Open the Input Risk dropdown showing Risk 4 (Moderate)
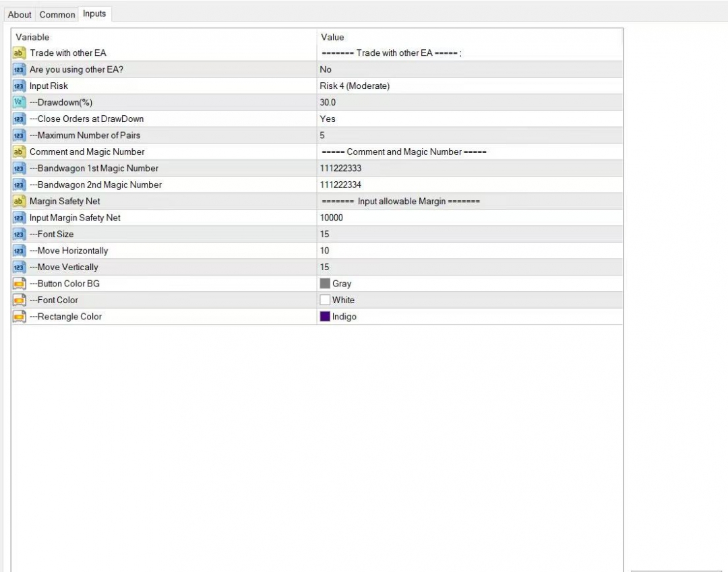The height and width of the screenshot is (572, 728). [355, 86]
